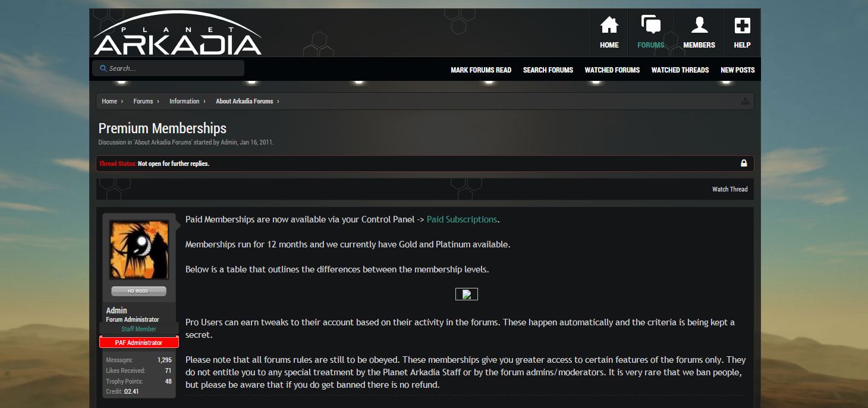868x408 pixels.
Task: Focus the Search input field
Action: 172,68
